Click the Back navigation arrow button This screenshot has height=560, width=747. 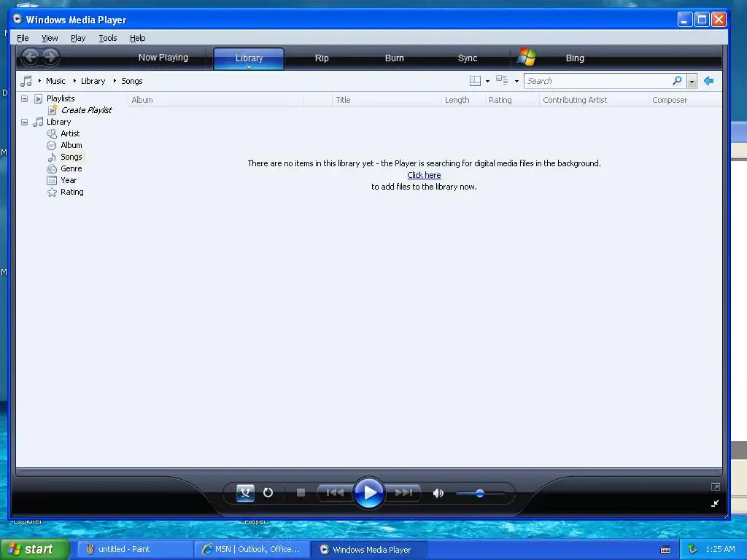click(x=31, y=58)
